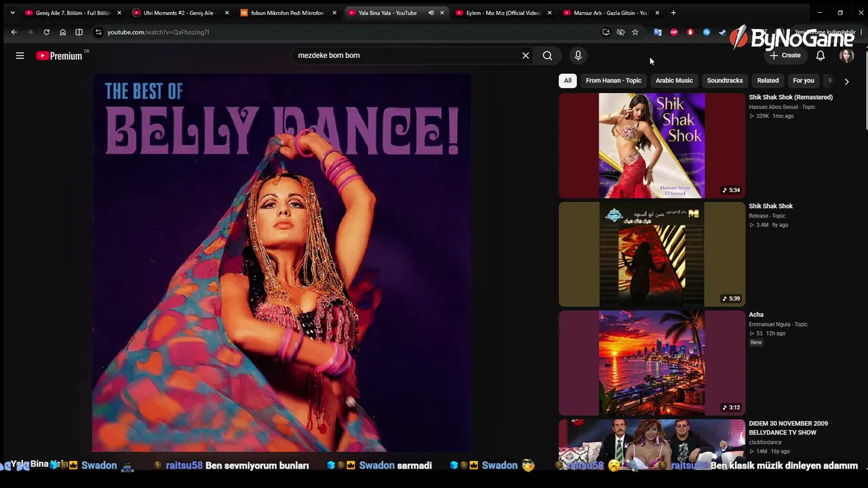This screenshot has height=488, width=868.
Task: Bookmark this page with the star
Action: pos(635,32)
